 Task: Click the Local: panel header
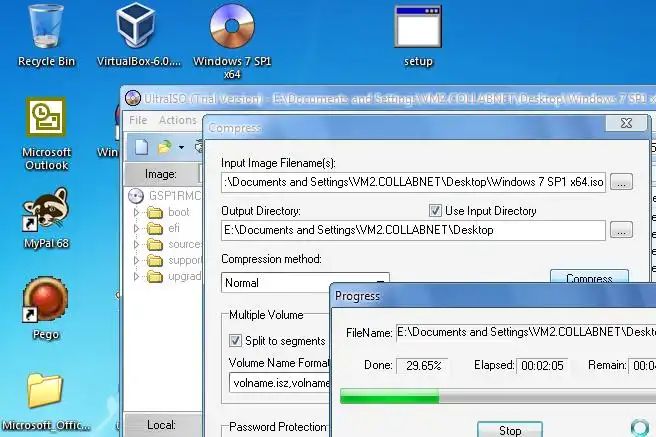[x=162, y=425]
